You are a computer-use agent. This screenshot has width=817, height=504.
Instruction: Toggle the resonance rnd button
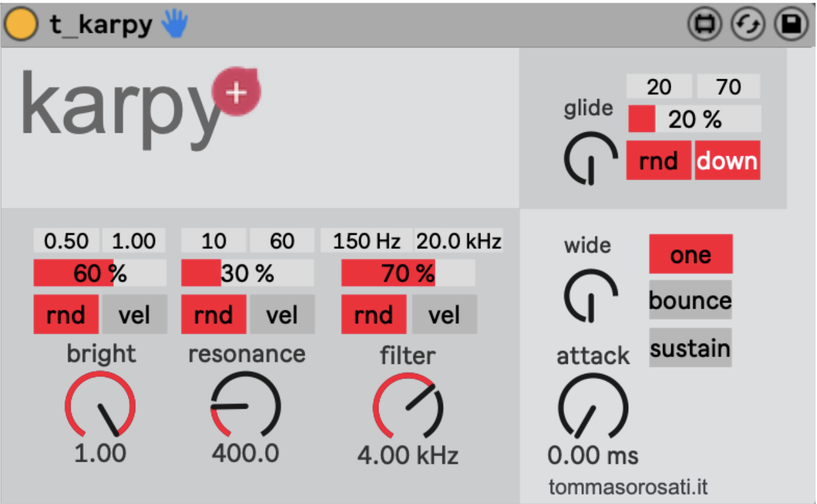coord(213,315)
